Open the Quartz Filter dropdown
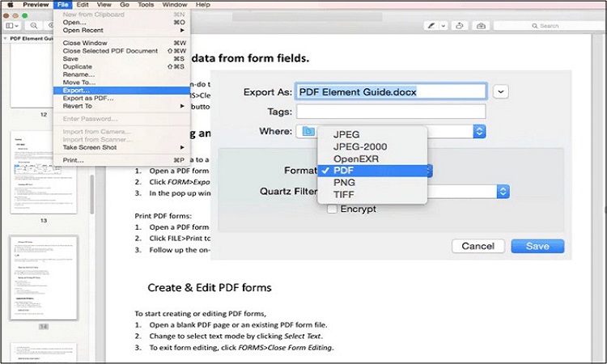Screen dimensions: 607x364 pos(503,192)
